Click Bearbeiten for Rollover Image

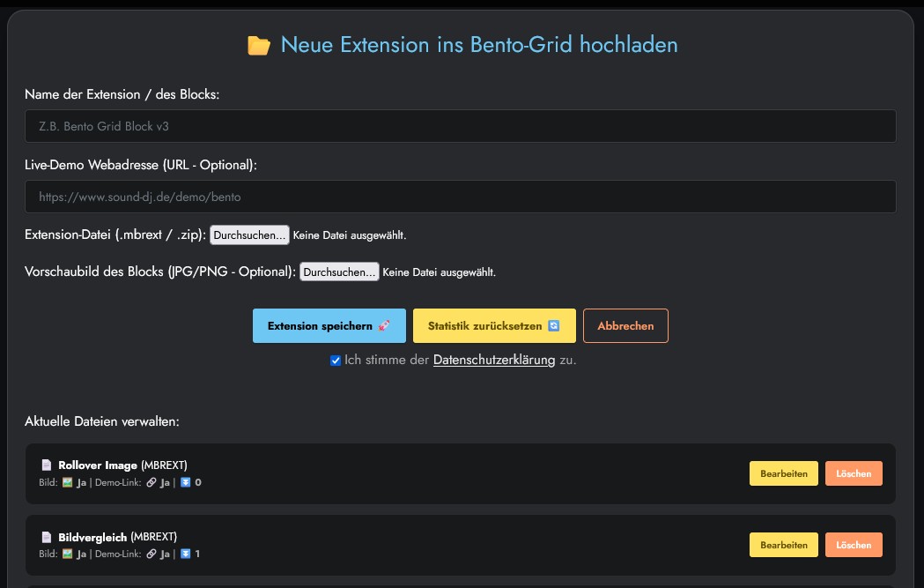[784, 473]
